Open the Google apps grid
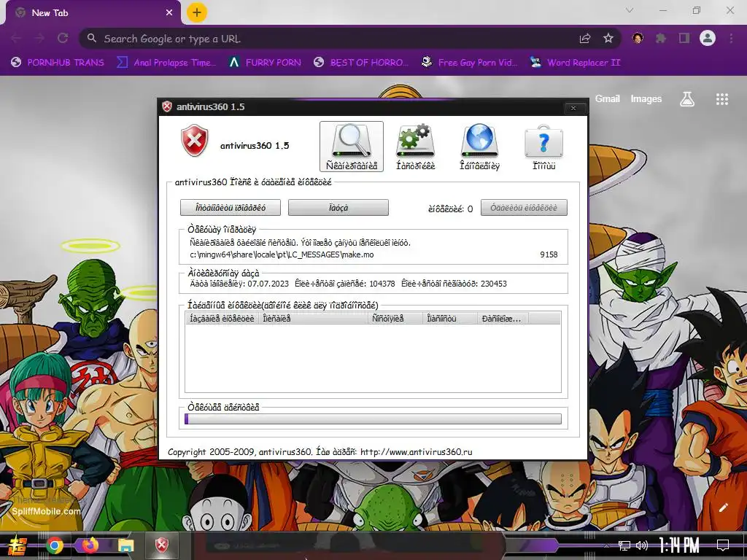This screenshot has width=747, height=560. point(722,99)
